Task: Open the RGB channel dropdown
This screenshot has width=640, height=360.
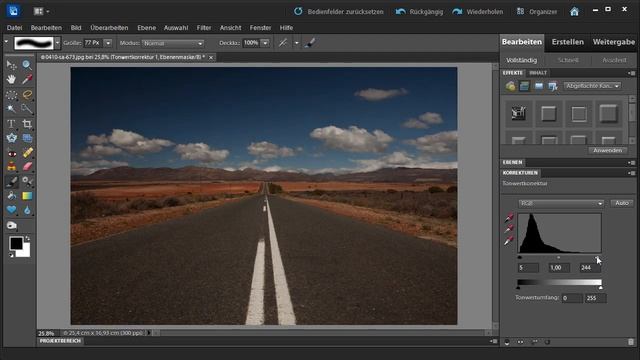Action: (x=561, y=203)
